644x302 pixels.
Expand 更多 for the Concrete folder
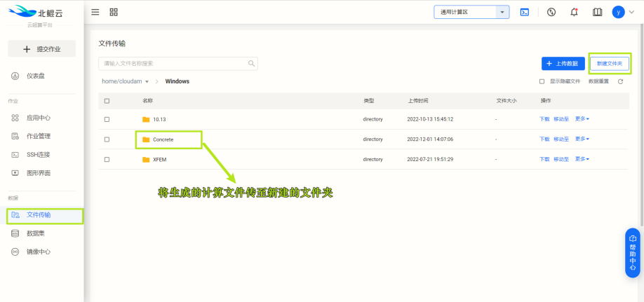pyautogui.click(x=582, y=139)
